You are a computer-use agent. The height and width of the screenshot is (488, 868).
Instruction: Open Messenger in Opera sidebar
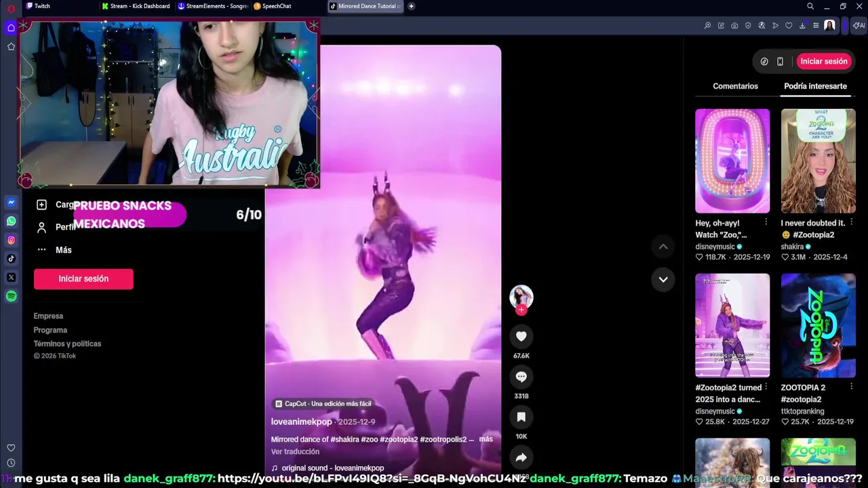click(11, 202)
